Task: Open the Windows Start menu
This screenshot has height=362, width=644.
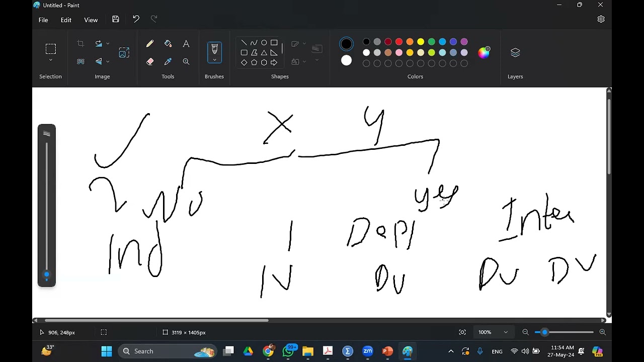Action: (107, 351)
